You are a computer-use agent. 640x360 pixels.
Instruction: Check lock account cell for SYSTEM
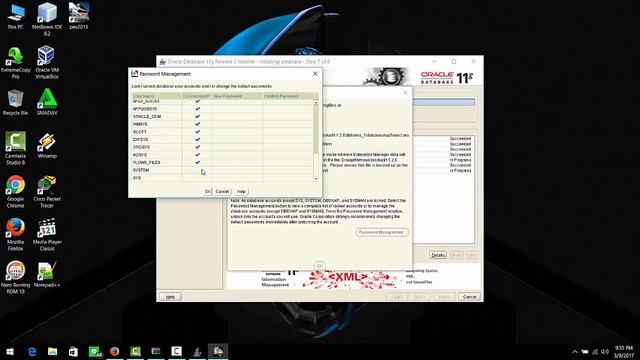(x=197, y=170)
